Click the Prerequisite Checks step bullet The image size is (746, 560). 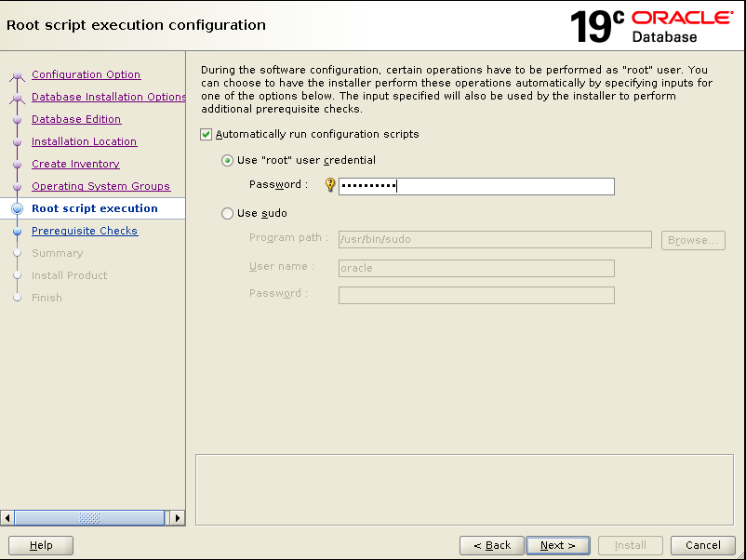click(x=17, y=232)
